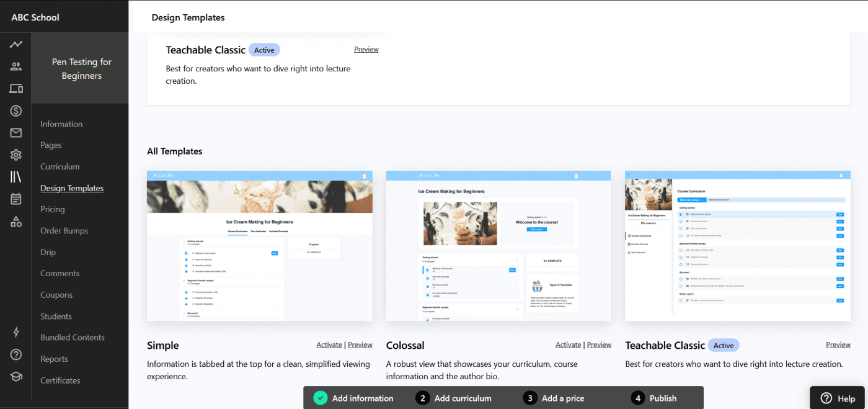
Task: Click step 3 Add a price
Action: (x=554, y=398)
